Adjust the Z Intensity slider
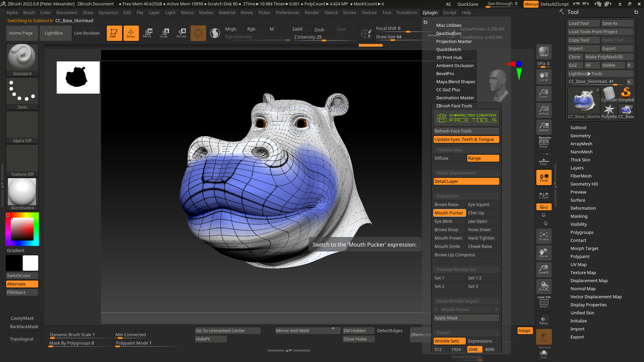Viewport: 644px width, 362px height. click(324, 37)
